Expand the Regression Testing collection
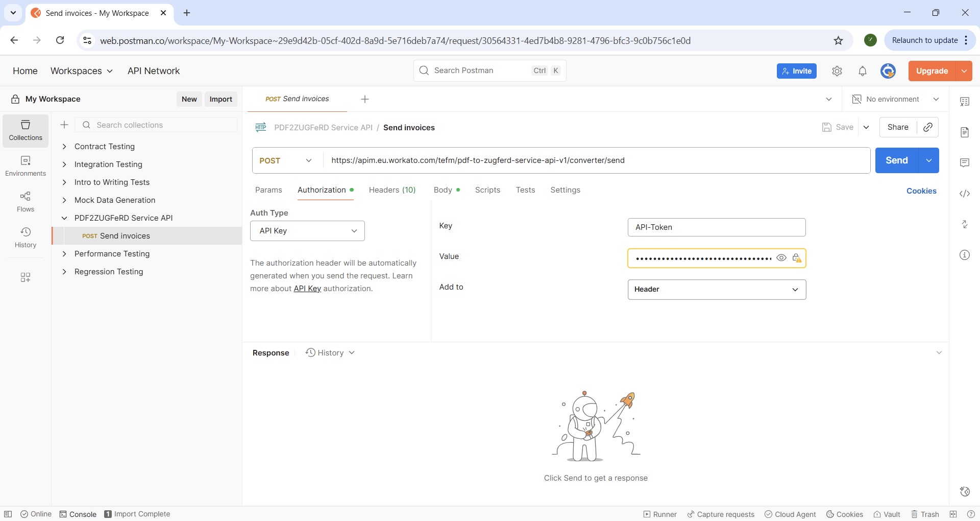The image size is (980, 521). click(x=65, y=271)
